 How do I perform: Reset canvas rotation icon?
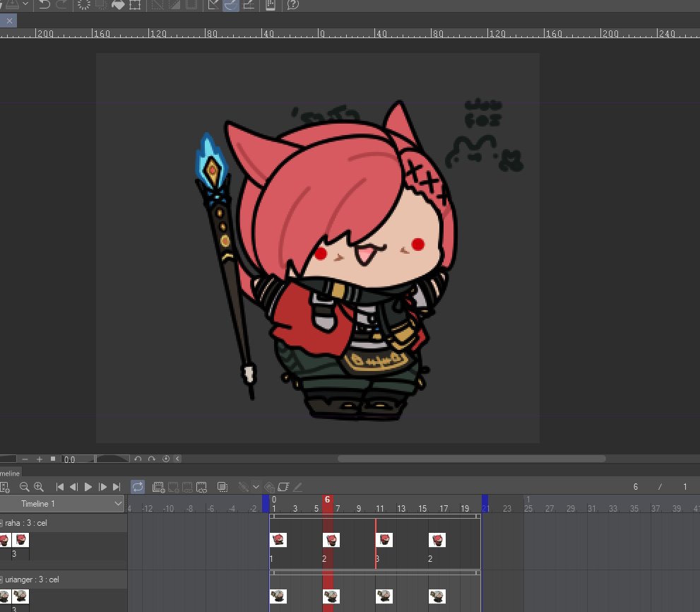click(165, 459)
